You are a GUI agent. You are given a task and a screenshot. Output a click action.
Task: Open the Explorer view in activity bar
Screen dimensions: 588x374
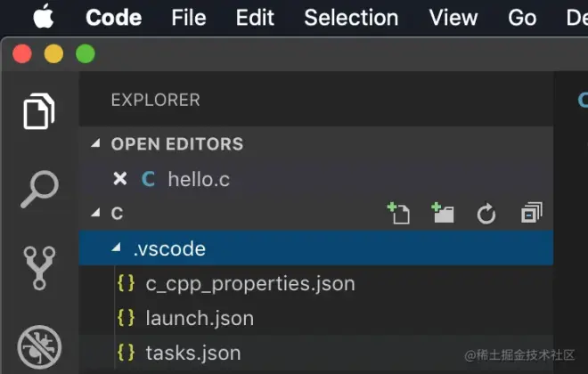coord(39,111)
